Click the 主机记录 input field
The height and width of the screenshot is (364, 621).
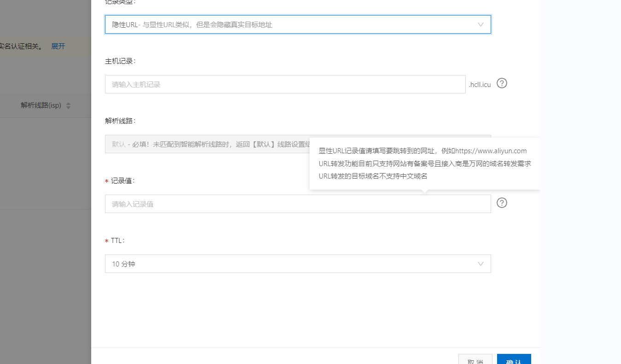click(x=285, y=84)
